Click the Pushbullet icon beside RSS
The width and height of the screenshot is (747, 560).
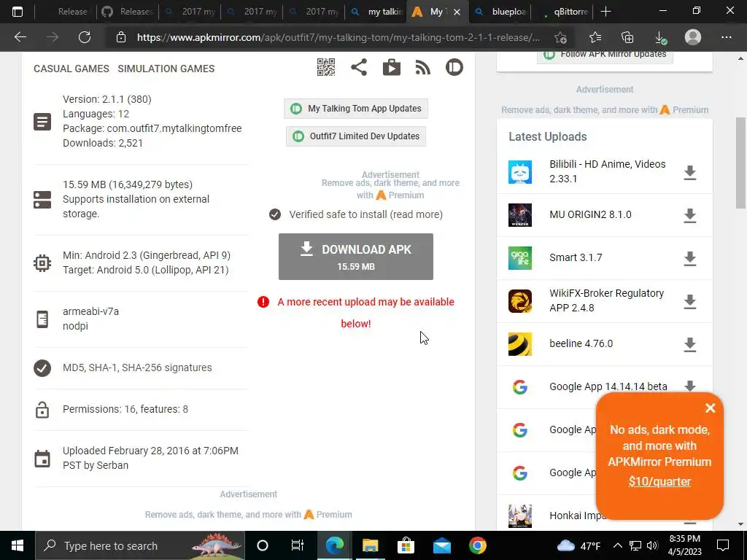click(454, 67)
